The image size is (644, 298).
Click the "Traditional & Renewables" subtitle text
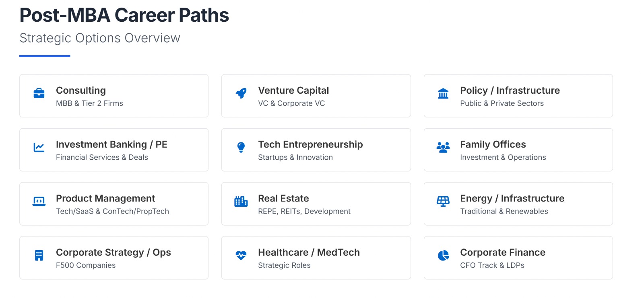click(x=504, y=212)
